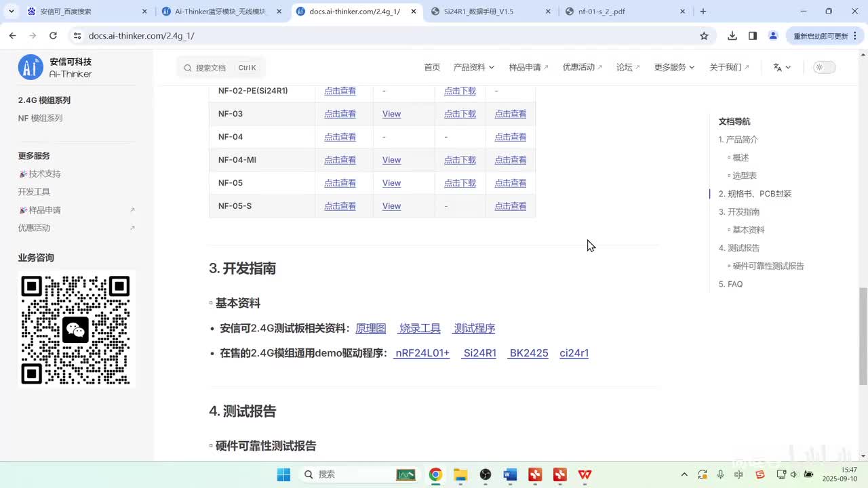Open the volume tray icon
The height and width of the screenshot is (488, 868).
pyautogui.click(x=795, y=474)
